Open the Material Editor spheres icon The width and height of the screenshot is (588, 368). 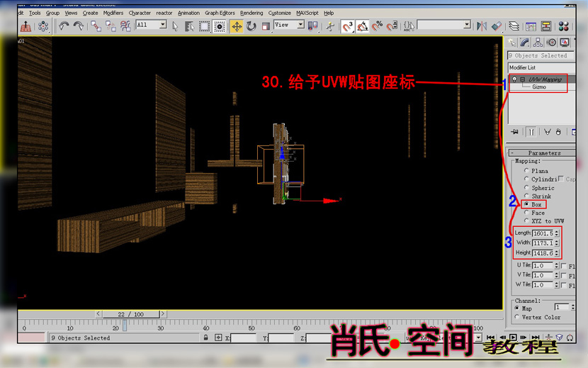pos(564,26)
